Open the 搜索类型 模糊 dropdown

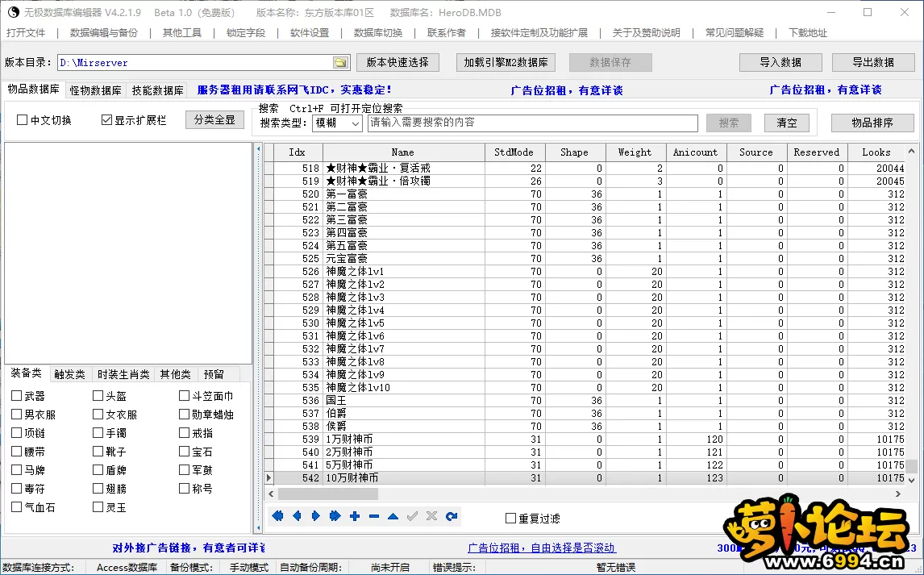click(x=337, y=123)
